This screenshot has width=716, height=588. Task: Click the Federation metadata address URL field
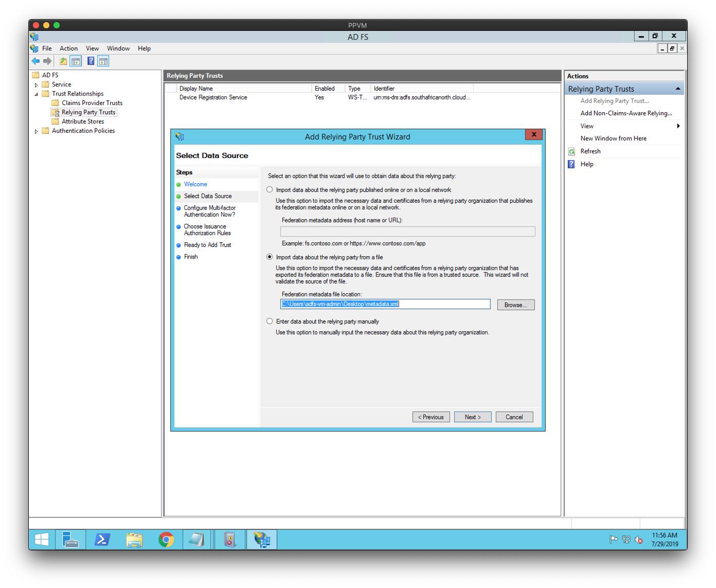coord(407,231)
